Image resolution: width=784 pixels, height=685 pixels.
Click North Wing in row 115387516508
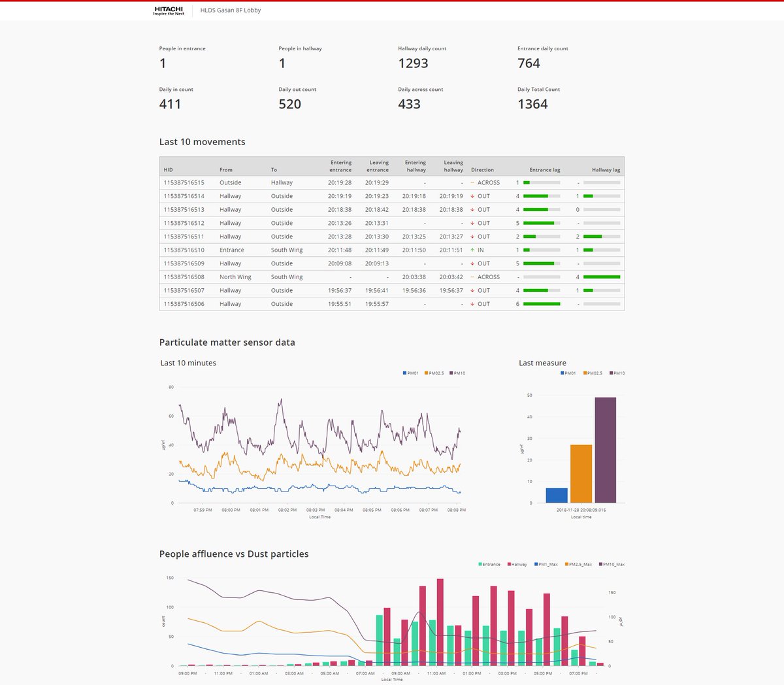pyautogui.click(x=235, y=277)
